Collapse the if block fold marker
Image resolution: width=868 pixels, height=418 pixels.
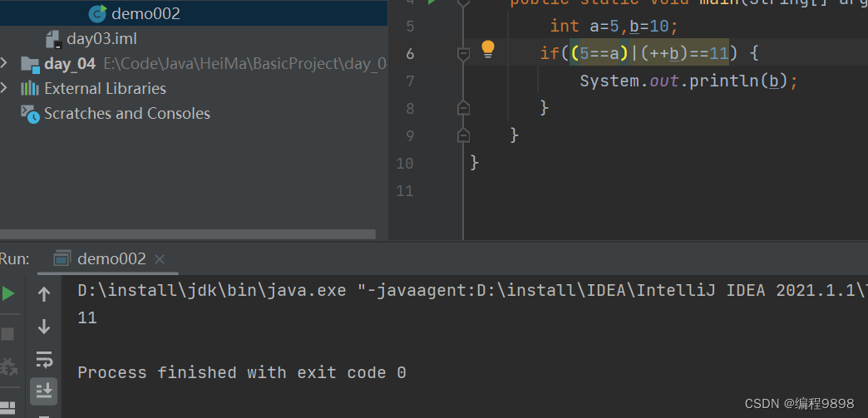pos(464,54)
